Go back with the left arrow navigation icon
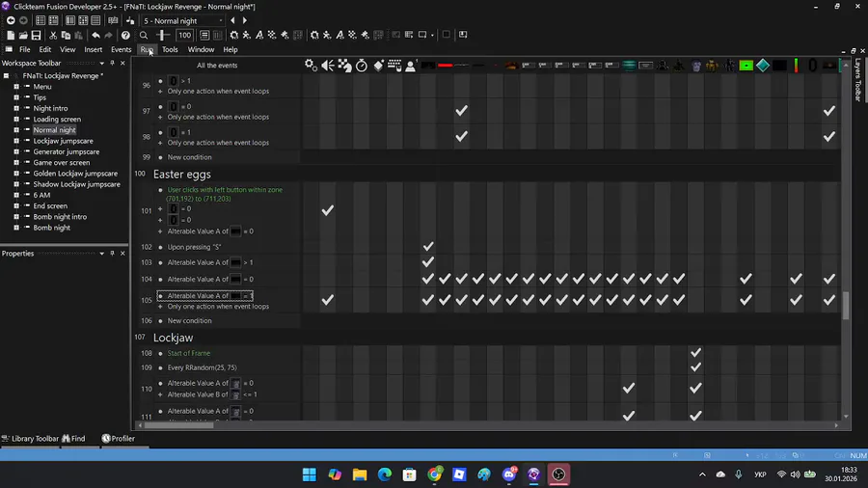The image size is (868, 488). [x=11, y=20]
